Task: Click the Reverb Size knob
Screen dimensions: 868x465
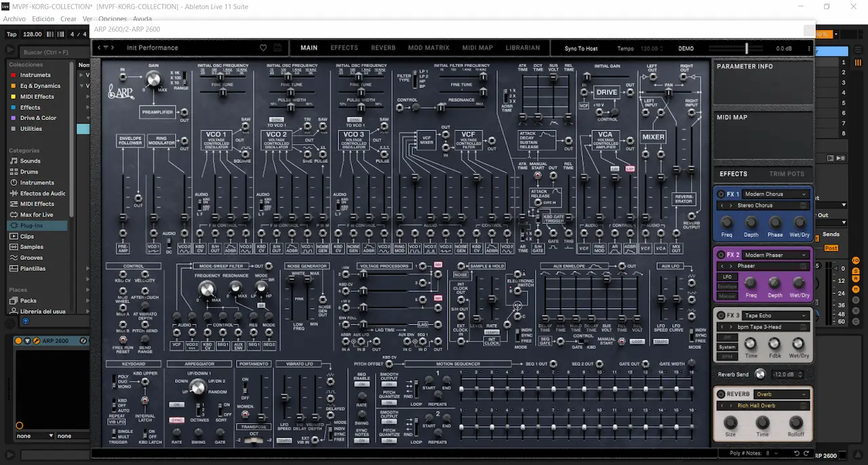Action: [730, 422]
